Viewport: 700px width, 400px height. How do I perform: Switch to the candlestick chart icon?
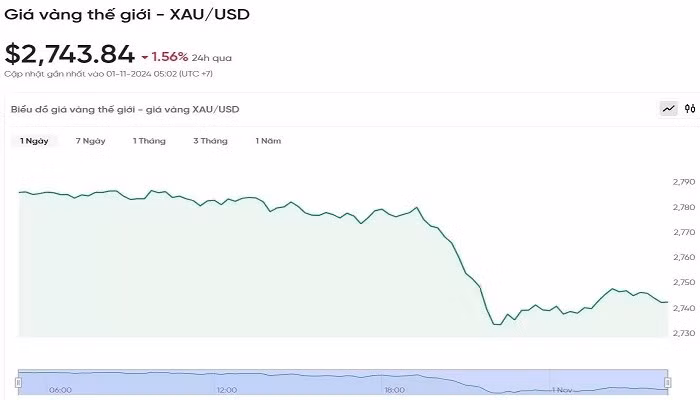689,109
